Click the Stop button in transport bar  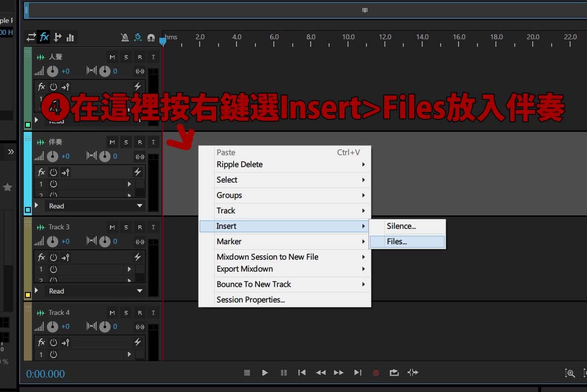coord(247,373)
